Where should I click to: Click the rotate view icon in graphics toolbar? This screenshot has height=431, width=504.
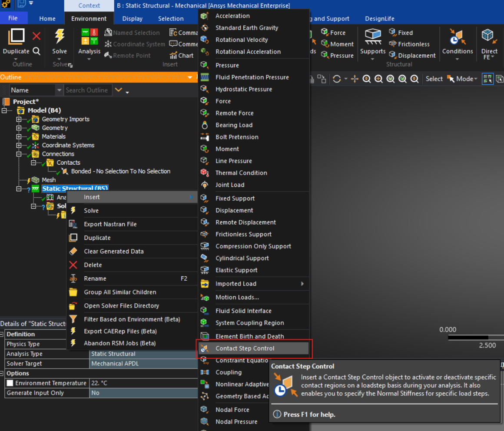point(336,79)
